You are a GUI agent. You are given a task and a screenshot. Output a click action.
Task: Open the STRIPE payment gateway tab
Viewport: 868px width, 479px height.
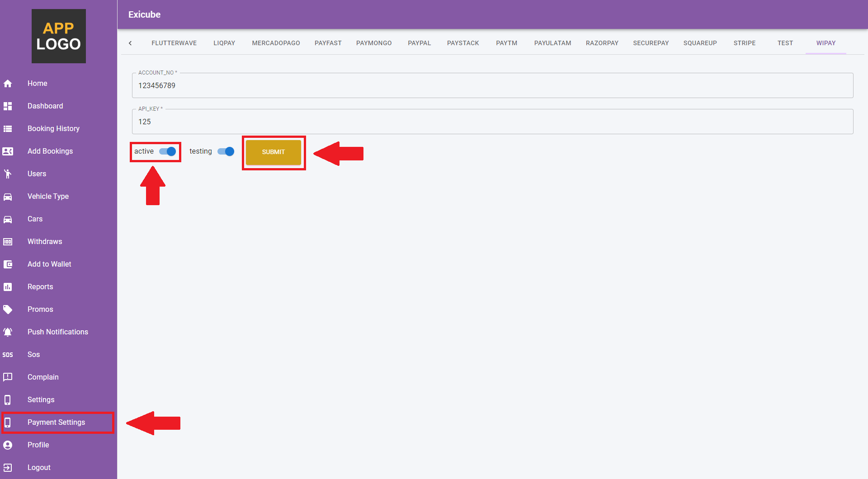pos(745,43)
